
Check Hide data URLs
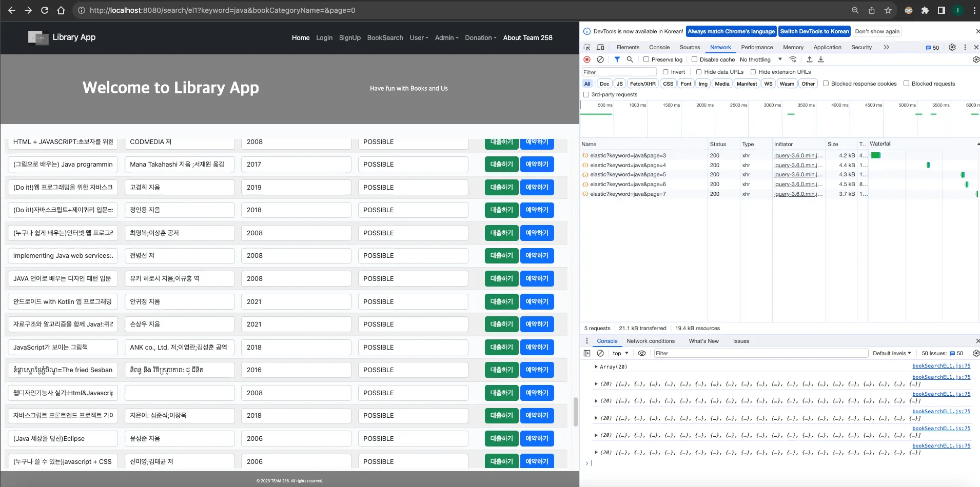click(699, 72)
